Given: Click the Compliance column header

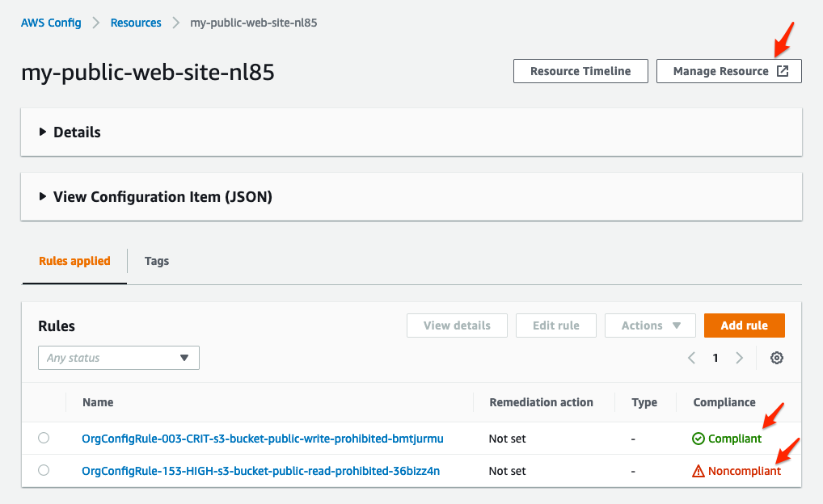Looking at the screenshot, I should [724, 402].
